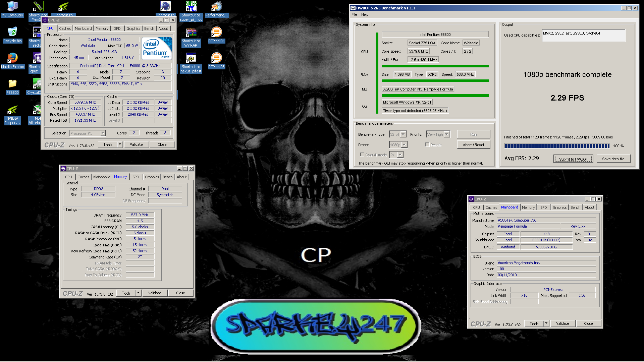Open the hexus_pifast shortcut
This screenshot has width=644, height=362.
pos(191,63)
